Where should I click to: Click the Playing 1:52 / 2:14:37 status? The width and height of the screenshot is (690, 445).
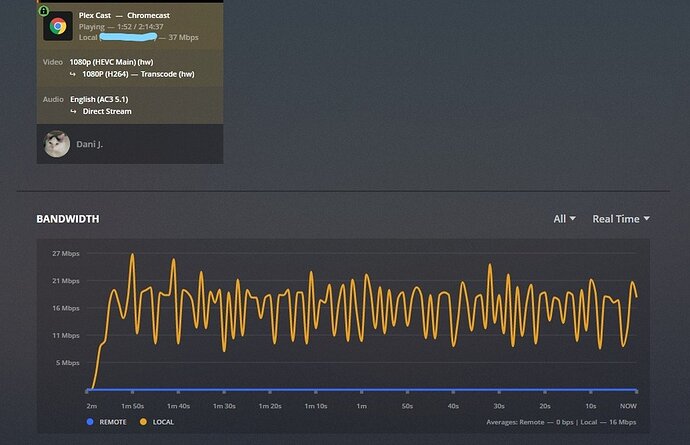[x=121, y=26]
